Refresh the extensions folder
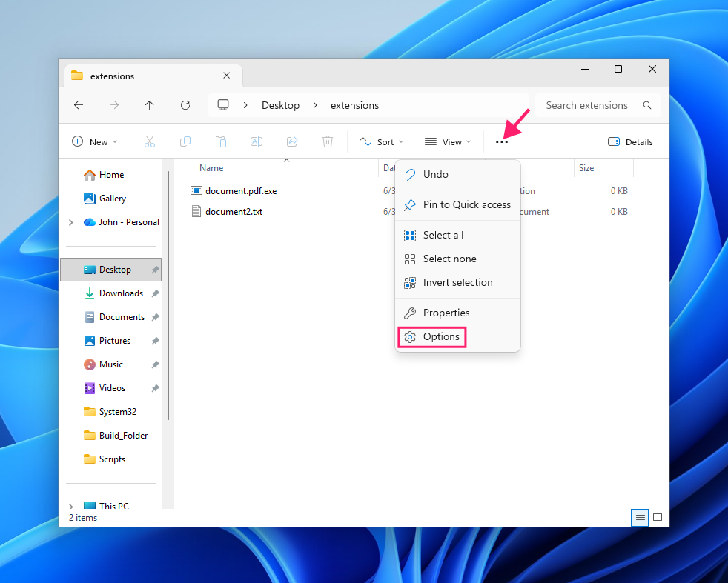This screenshot has width=728, height=583. [185, 105]
